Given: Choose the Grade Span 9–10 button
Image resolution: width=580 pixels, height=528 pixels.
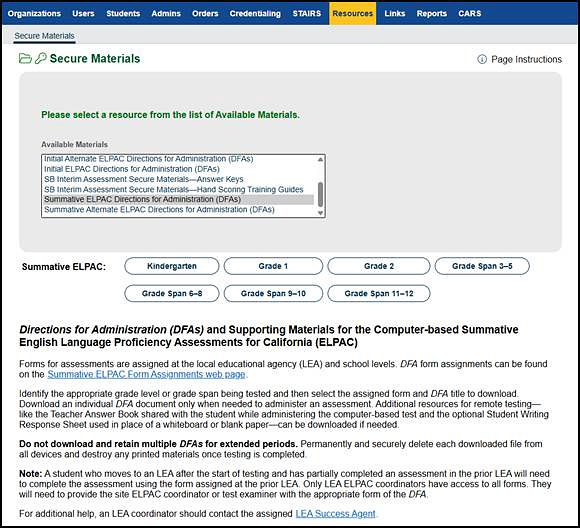Looking at the screenshot, I should 273,293.
